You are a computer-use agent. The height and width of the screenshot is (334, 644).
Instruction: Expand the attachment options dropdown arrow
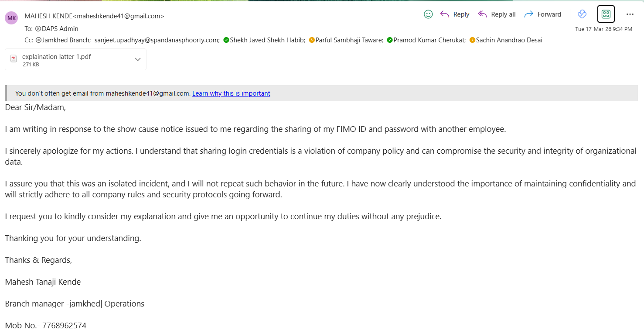pyautogui.click(x=138, y=59)
